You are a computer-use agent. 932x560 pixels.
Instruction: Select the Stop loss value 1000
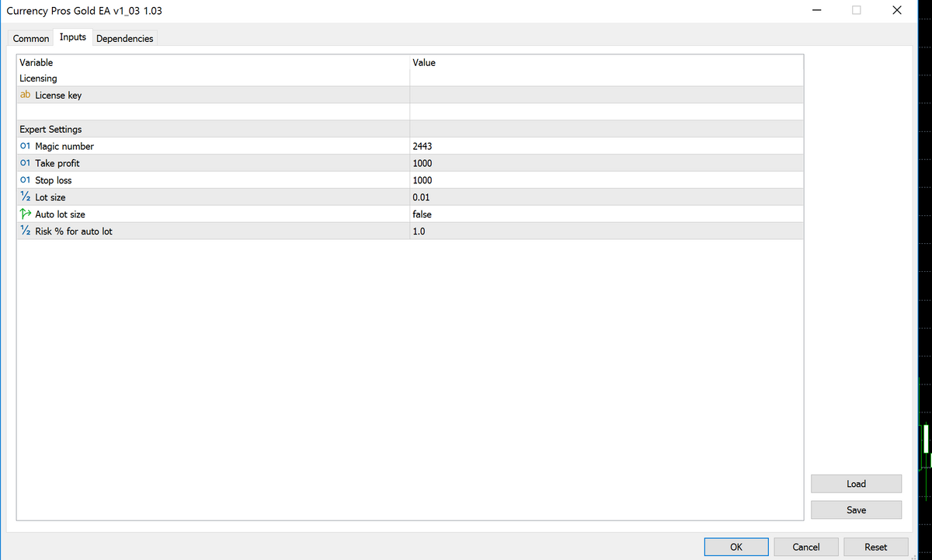click(607, 180)
